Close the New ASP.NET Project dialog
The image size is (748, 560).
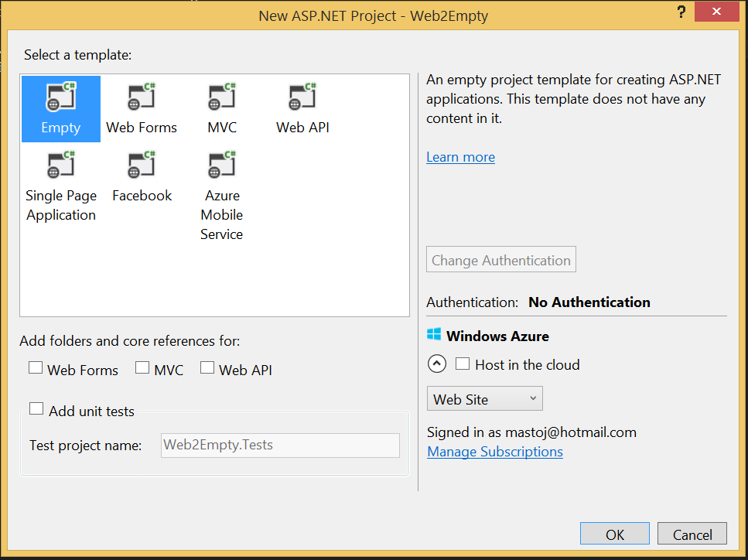click(x=716, y=12)
